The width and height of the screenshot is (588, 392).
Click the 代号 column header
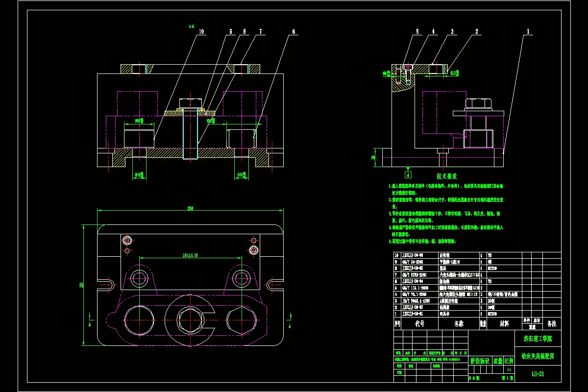(420, 324)
